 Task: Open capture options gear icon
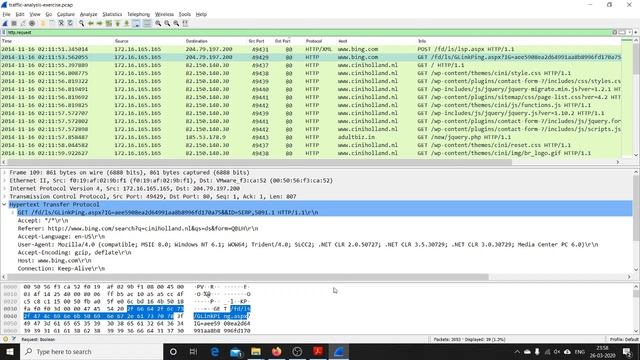[32, 23]
